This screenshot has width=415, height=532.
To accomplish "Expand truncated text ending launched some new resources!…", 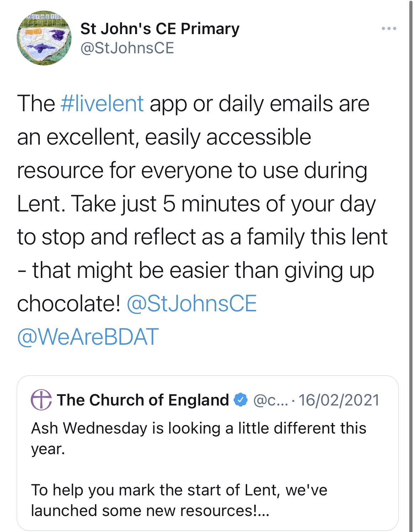I will click(x=150, y=511).
